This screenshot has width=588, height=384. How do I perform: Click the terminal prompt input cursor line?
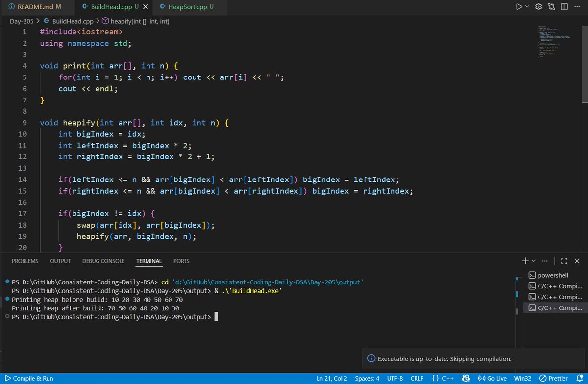pos(114,317)
